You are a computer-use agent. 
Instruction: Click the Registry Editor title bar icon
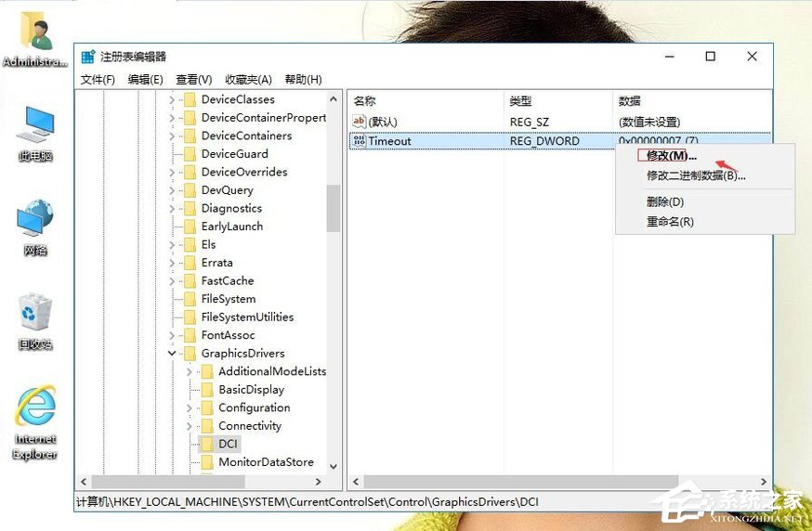[x=88, y=57]
